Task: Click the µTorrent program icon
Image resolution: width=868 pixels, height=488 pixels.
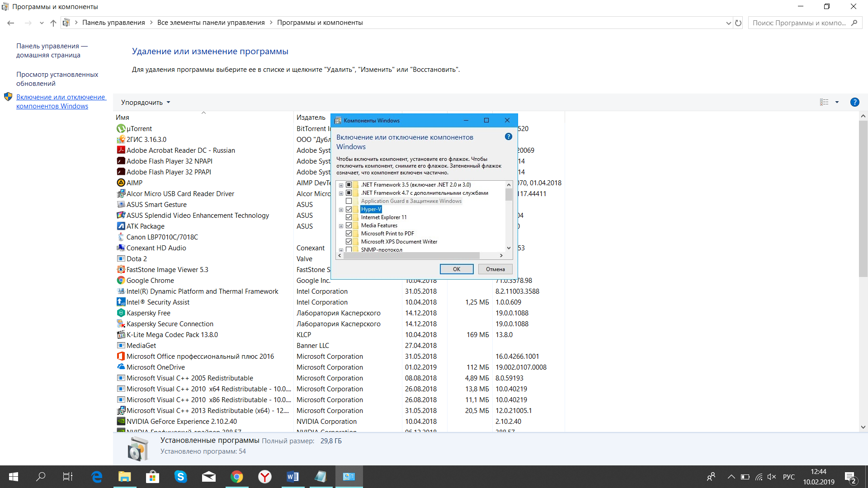Action: (121, 129)
